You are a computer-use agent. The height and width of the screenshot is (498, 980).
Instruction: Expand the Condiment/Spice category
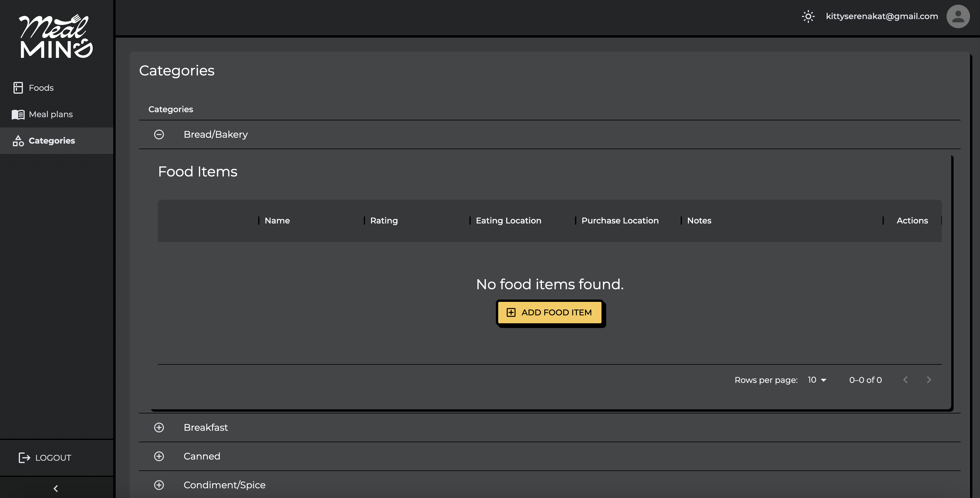point(159,485)
